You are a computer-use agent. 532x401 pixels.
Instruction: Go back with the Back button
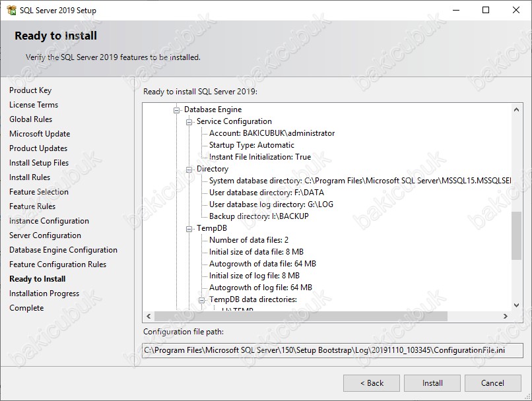pos(372,383)
